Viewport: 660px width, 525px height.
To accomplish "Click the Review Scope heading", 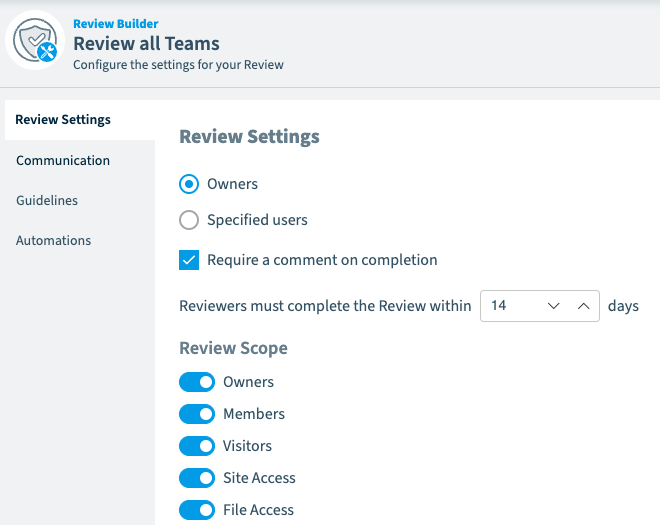I will 234,348.
